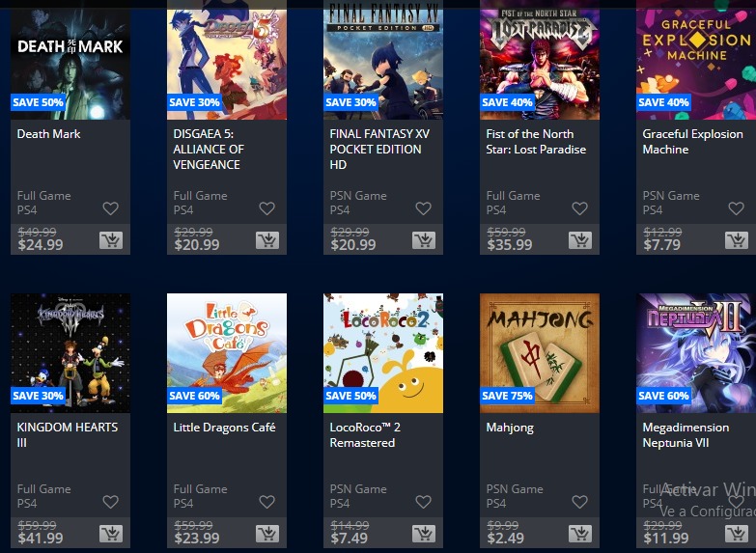Screen dimensions: 756x553
Task: Toggle wishlist heart for Mahjong
Action: tap(579, 502)
